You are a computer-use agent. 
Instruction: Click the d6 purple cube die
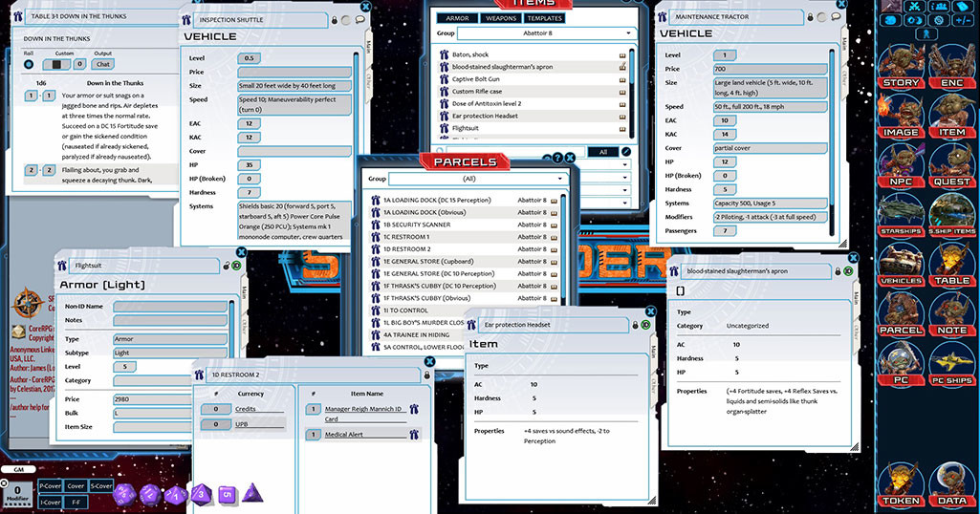coord(227,495)
